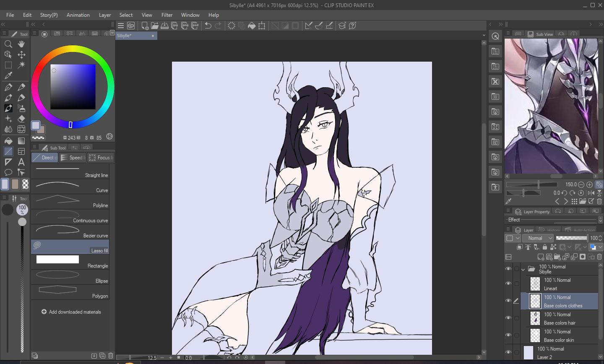Choose the Auto select magic wand tool
The image size is (604, 364).
pos(21,65)
